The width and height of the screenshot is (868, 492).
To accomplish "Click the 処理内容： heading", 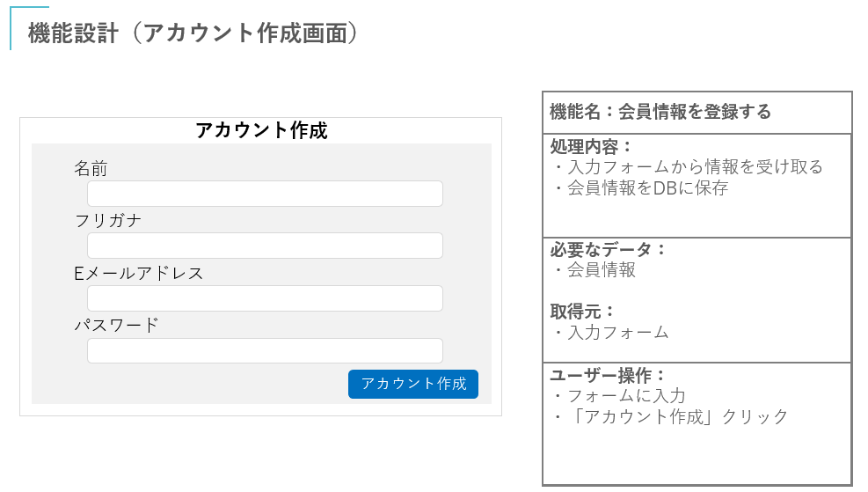I will click(x=591, y=146).
